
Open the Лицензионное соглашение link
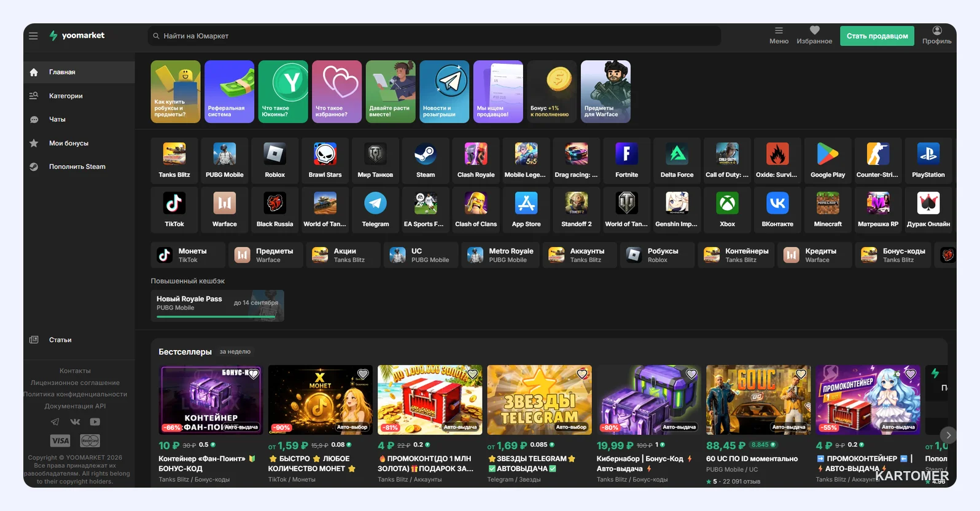(x=76, y=383)
